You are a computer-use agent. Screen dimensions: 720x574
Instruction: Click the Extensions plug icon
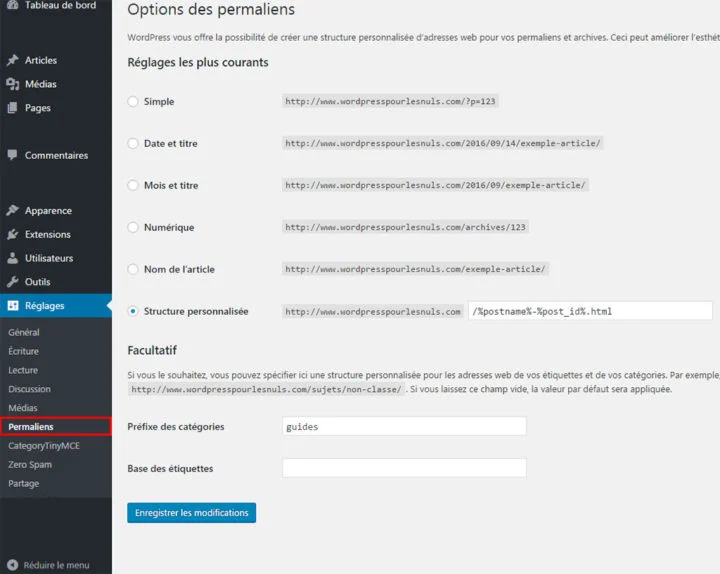[12, 234]
